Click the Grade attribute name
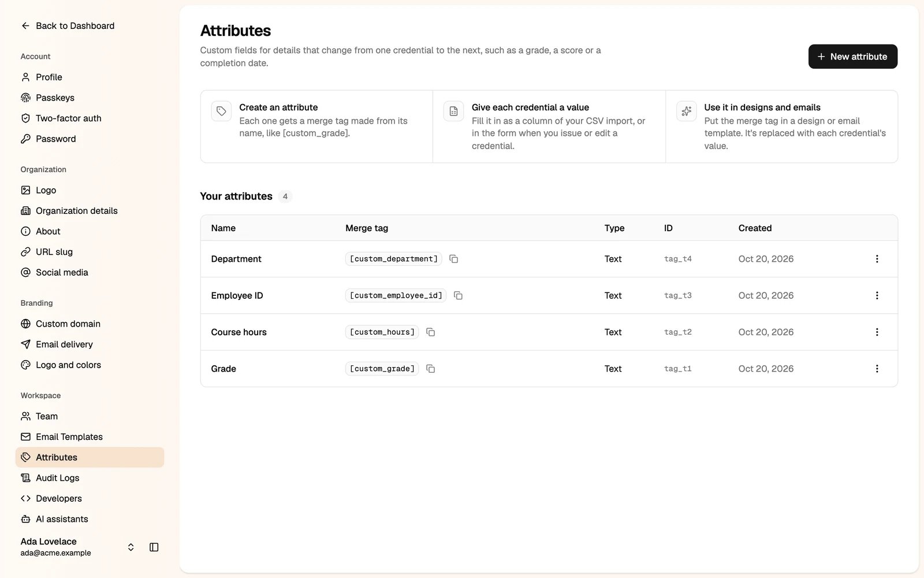 [223, 369]
